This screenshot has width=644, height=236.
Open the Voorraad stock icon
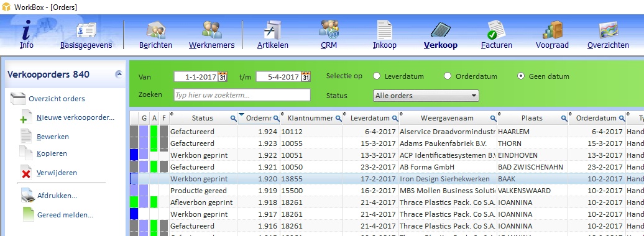[552, 35]
